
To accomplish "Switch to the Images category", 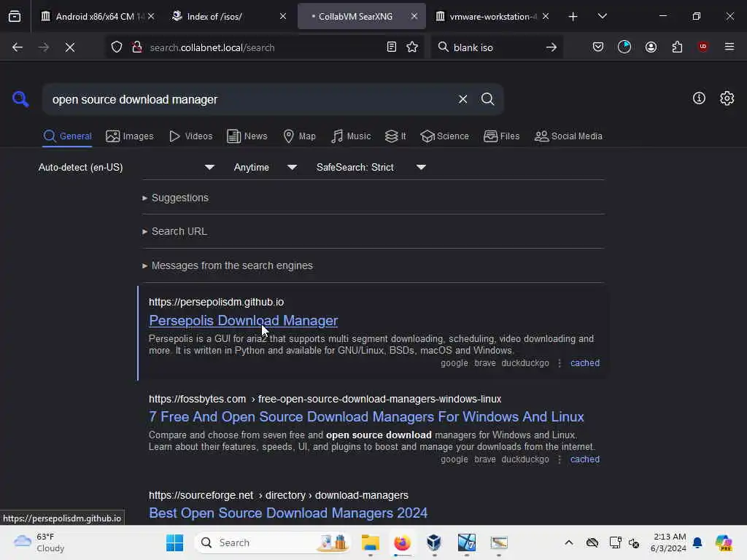I will click(130, 136).
